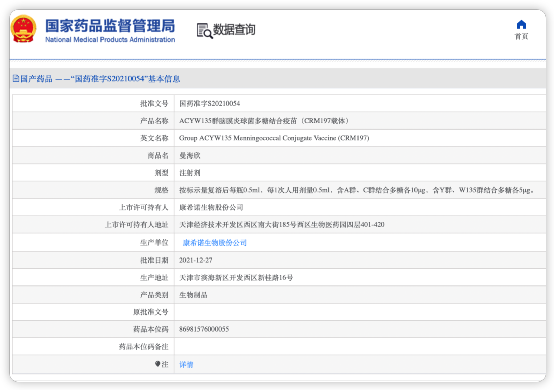
Task: Click the approval date 2021-12-27 cell
Action: 360,260
